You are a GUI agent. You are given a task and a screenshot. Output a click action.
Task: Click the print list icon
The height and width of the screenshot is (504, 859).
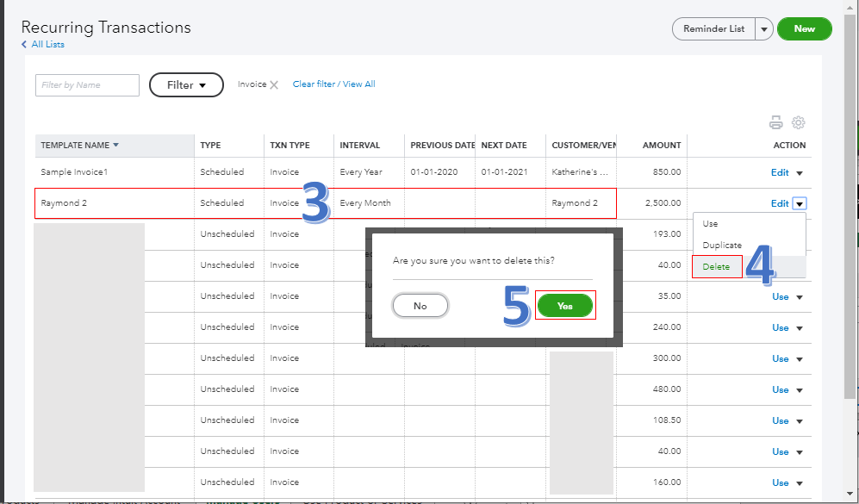tap(775, 122)
